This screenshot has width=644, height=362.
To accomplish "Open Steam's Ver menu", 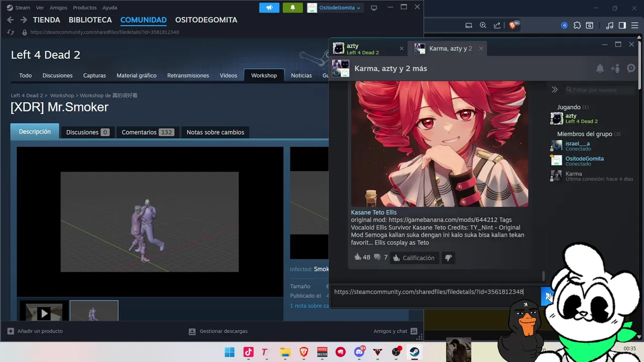I will tap(40, 8).
